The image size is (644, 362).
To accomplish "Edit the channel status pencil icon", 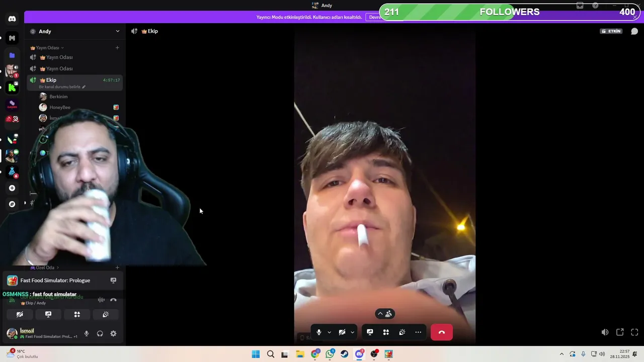I will pos(84,87).
